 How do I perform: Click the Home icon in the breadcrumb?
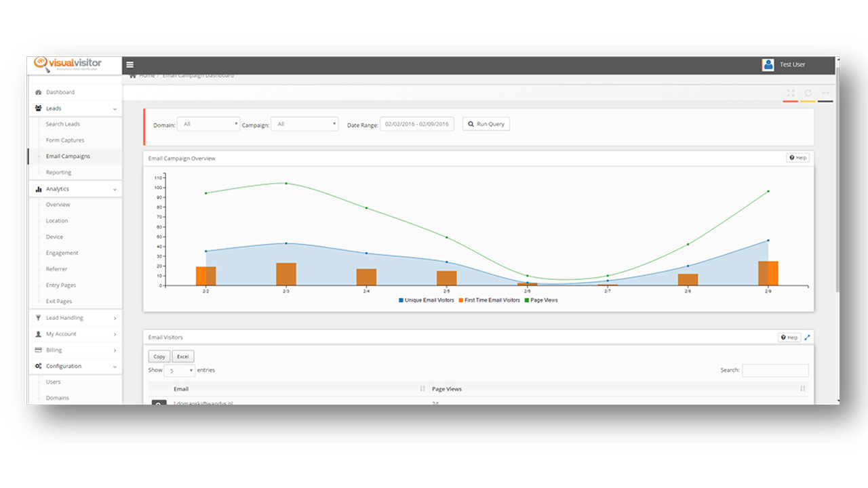(133, 75)
